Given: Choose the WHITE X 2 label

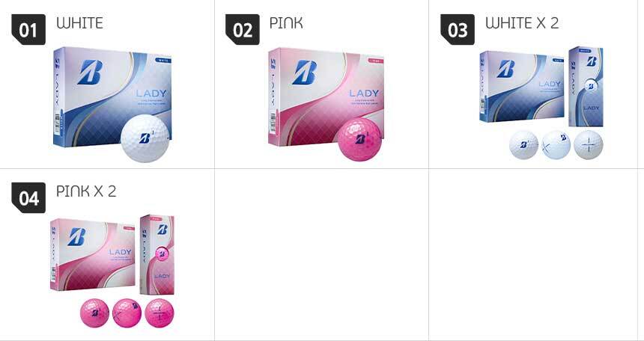Looking at the screenshot, I should point(522,23).
